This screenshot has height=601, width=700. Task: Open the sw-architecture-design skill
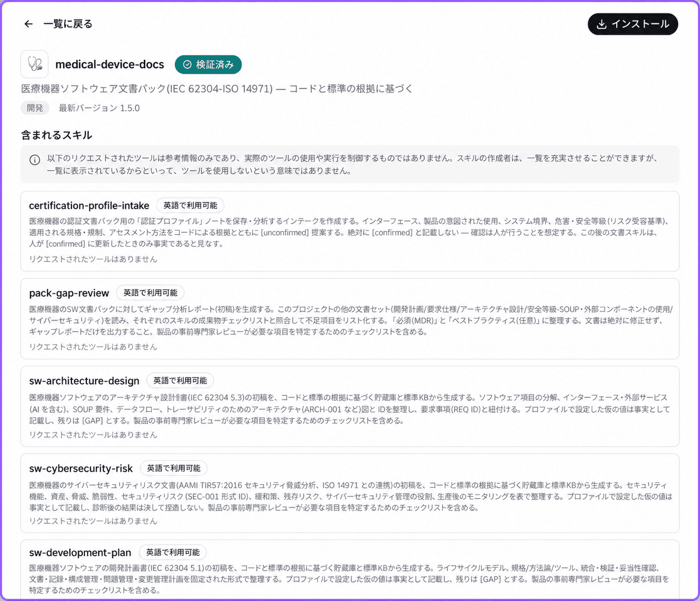point(350,407)
